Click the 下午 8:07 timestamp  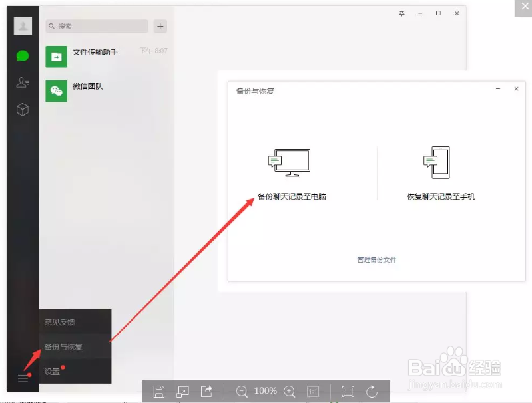point(154,51)
